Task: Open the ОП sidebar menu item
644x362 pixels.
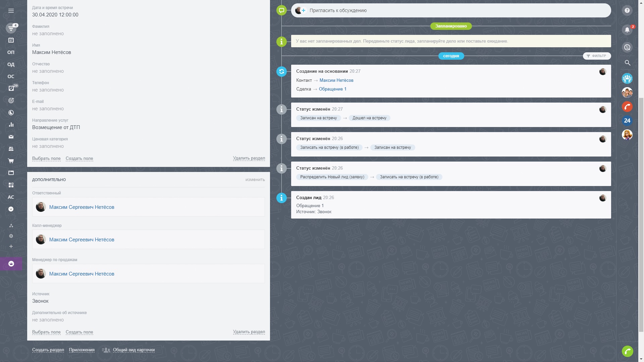Action: (x=11, y=52)
